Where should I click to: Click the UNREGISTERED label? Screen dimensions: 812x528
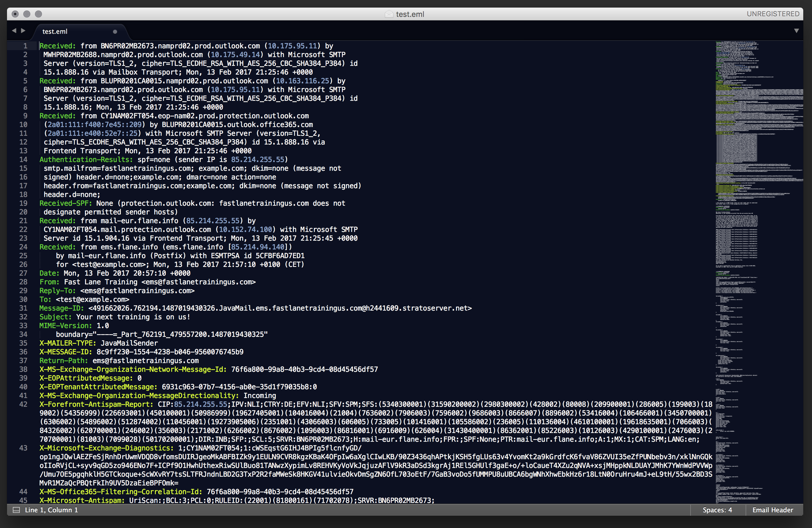tap(773, 14)
